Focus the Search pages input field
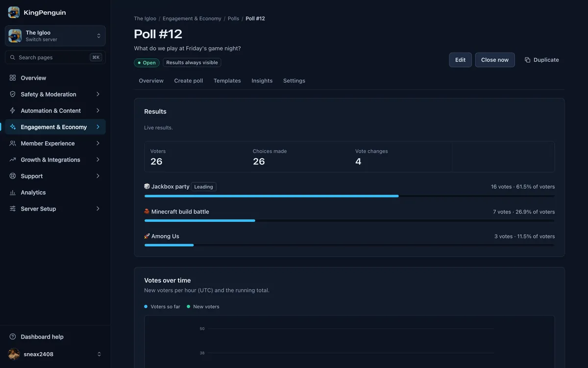The height and width of the screenshot is (368, 588). (x=55, y=57)
